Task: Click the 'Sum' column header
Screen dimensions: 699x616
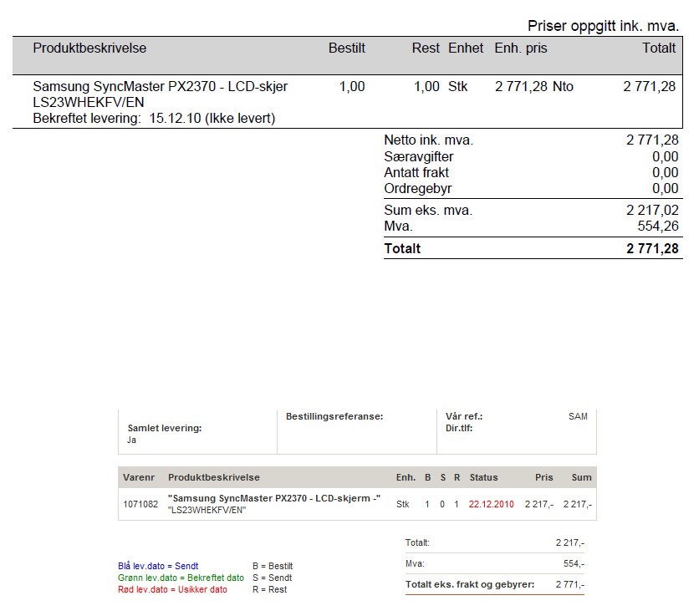Action: 582,477
